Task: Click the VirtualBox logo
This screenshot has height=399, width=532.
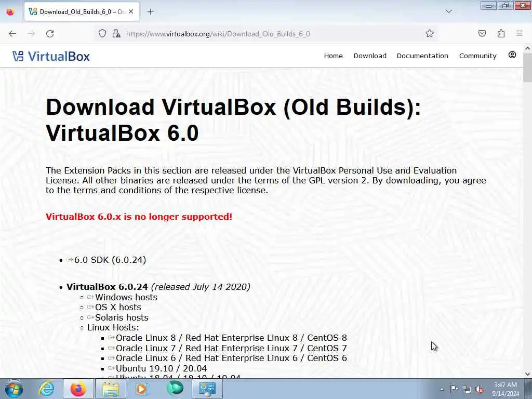Action: (51, 56)
